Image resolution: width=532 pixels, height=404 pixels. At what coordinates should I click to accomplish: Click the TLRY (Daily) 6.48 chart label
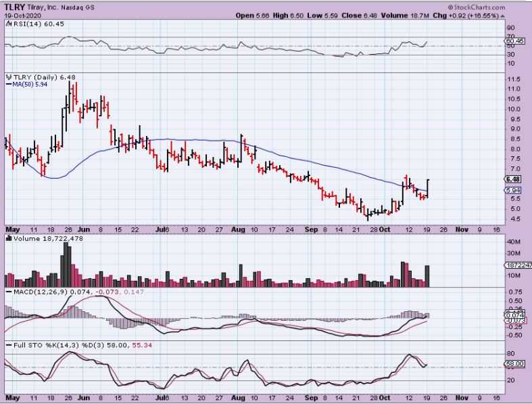[45, 77]
